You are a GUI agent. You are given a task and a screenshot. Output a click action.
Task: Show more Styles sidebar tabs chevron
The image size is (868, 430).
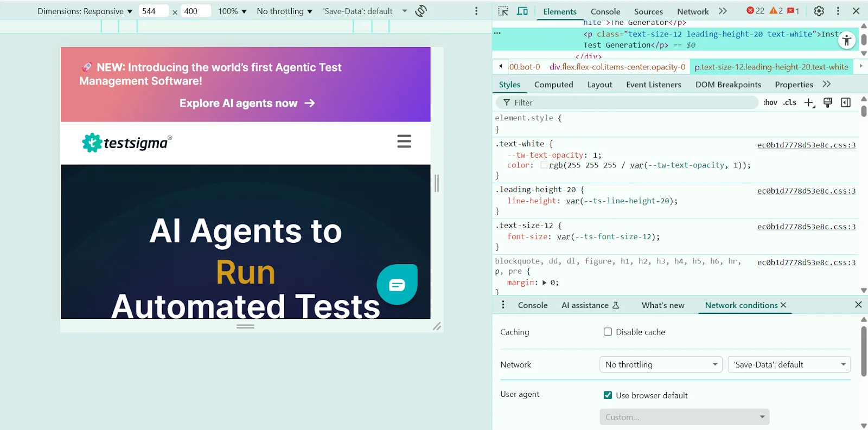click(826, 84)
